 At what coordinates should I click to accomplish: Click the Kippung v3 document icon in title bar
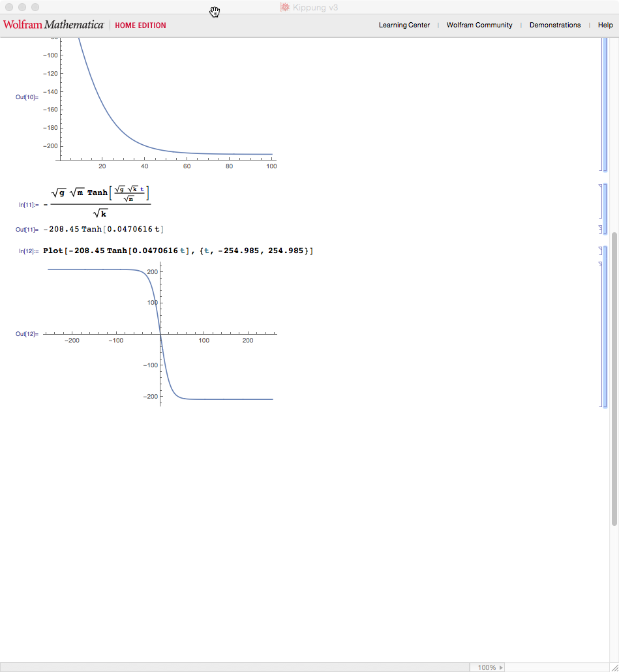pos(285,7)
